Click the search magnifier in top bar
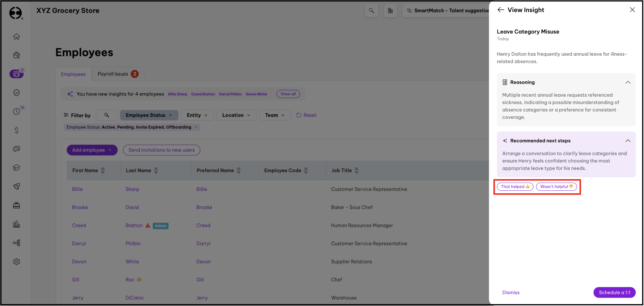The width and height of the screenshot is (644, 306). point(372,11)
